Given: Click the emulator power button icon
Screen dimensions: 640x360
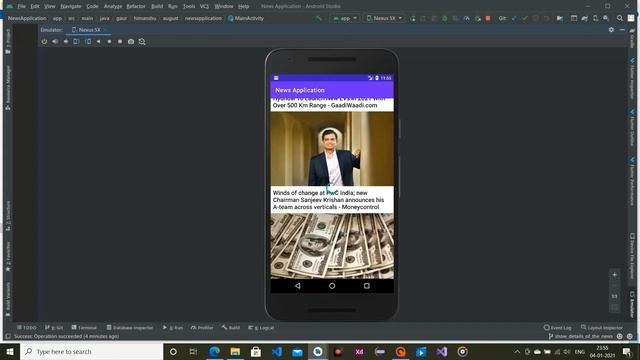Looking at the screenshot, I should click(x=44, y=42).
